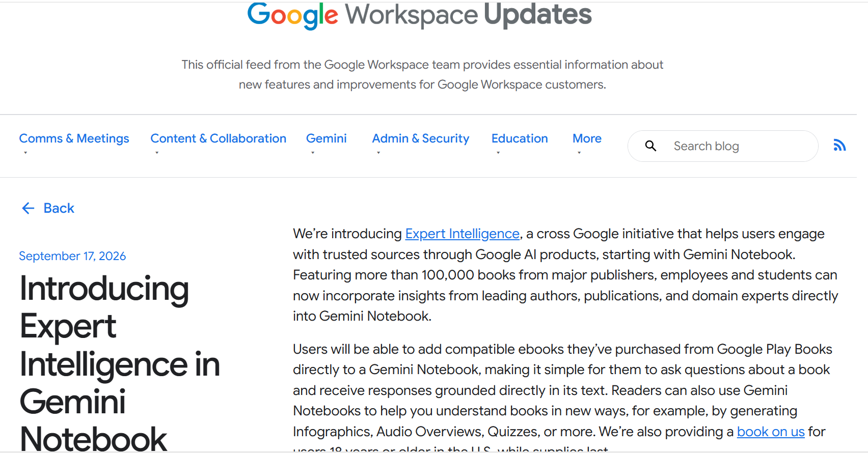The width and height of the screenshot is (868, 453).
Task: Focus the Search blog input field
Action: [x=723, y=146]
